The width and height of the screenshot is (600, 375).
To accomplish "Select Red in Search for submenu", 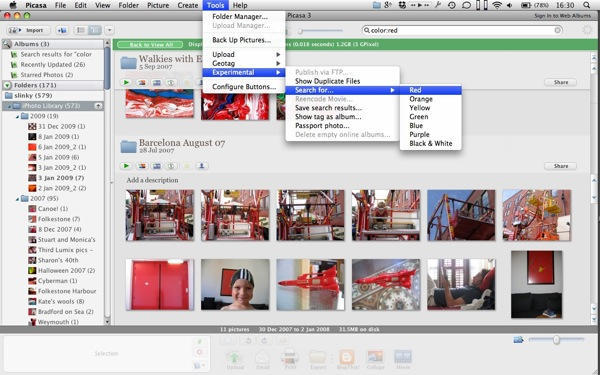I will pyautogui.click(x=430, y=90).
